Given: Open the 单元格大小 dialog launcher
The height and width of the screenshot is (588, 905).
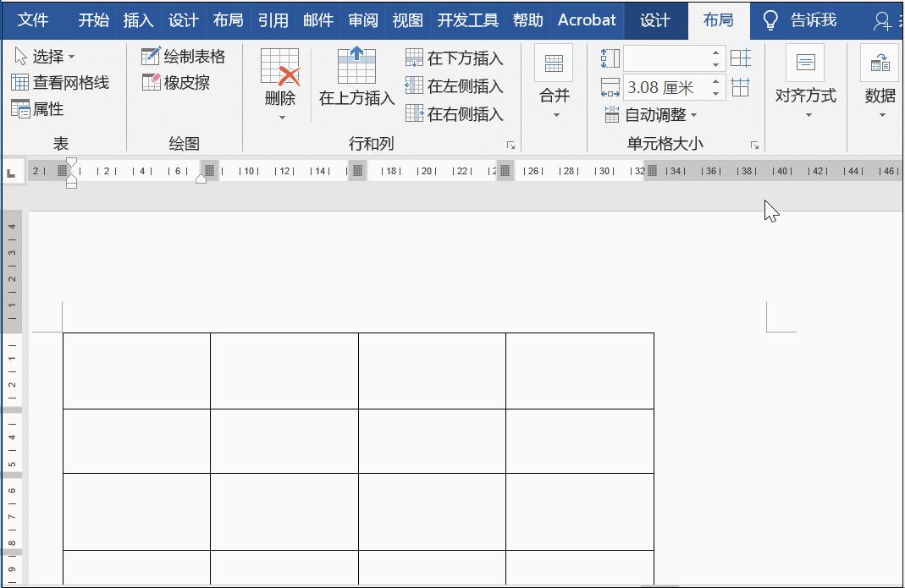Looking at the screenshot, I should [x=756, y=146].
